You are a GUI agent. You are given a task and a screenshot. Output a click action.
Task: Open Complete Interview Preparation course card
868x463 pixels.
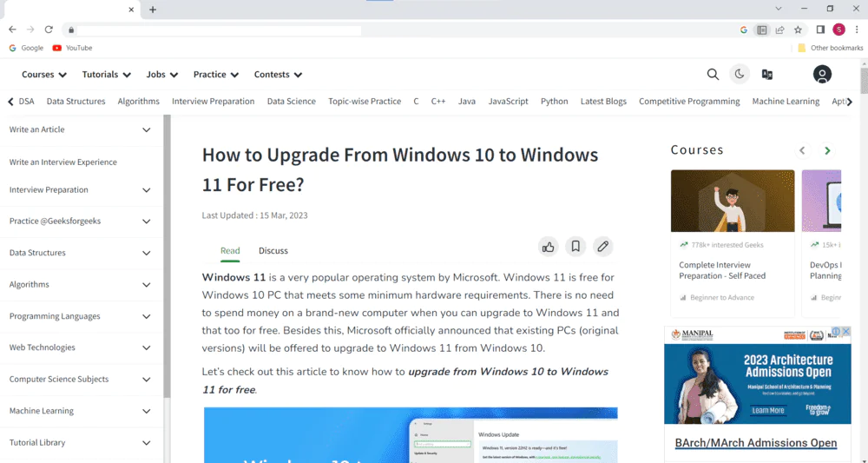tap(733, 242)
